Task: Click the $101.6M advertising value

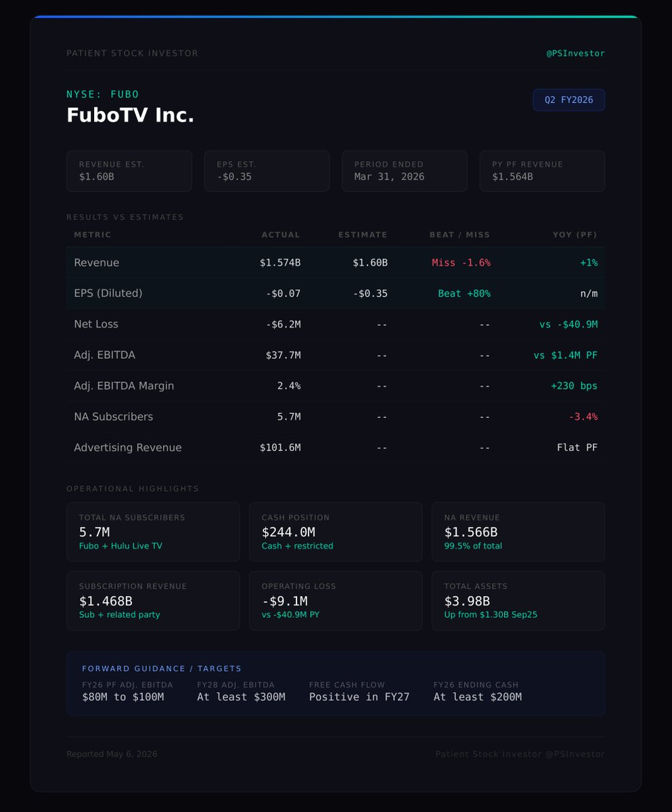Action: coord(280,448)
